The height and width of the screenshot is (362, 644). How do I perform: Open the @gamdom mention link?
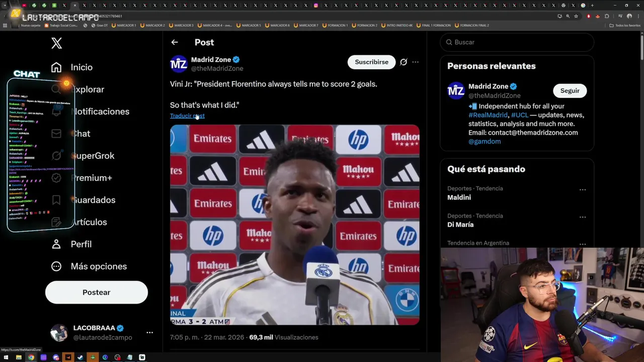[x=485, y=141]
